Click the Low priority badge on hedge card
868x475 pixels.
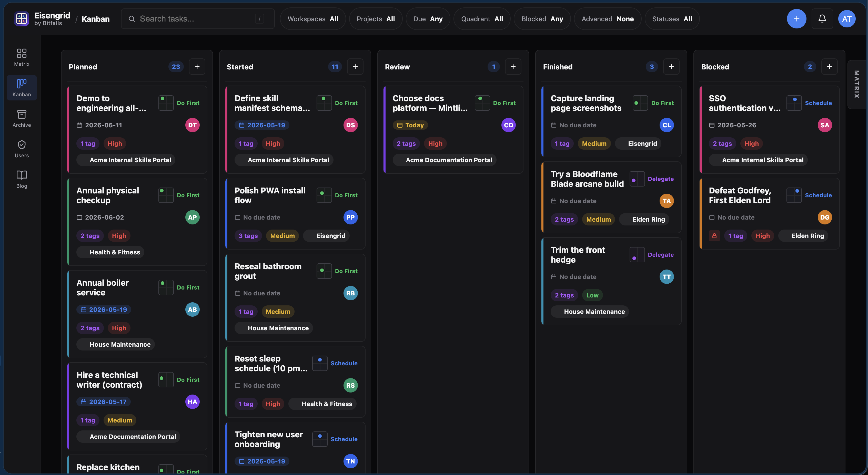[x=592, y=295]
